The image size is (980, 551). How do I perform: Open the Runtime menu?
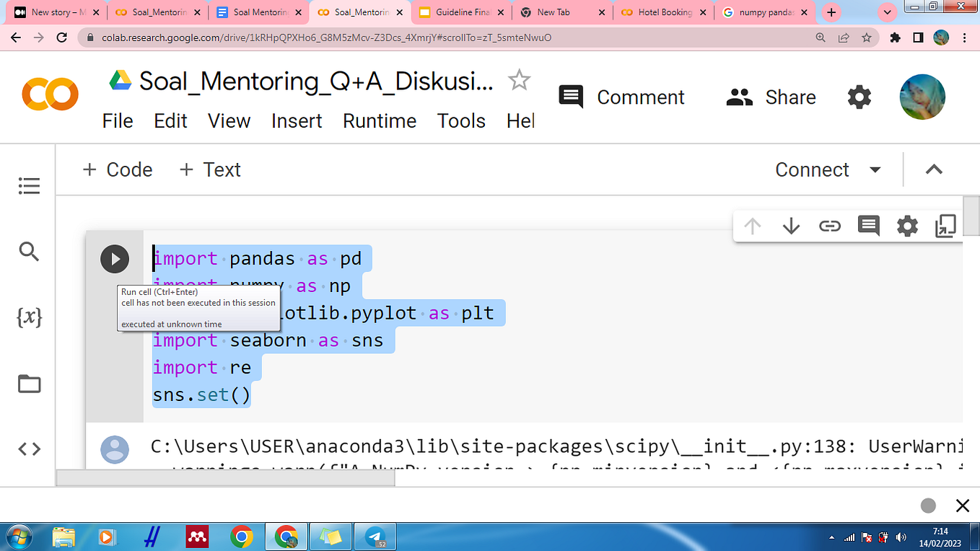[379, 121]
